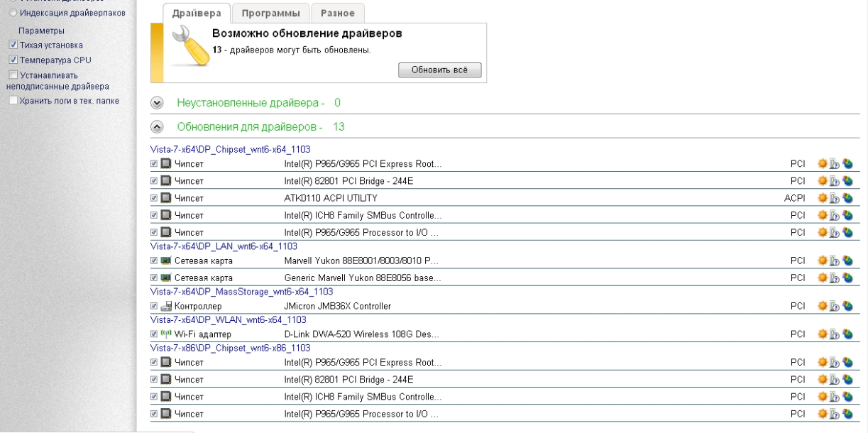This screenshot has height=433, width=868.
Task: Expand the Неустановленные драйвера section arrow
Action: pos(158,104)
